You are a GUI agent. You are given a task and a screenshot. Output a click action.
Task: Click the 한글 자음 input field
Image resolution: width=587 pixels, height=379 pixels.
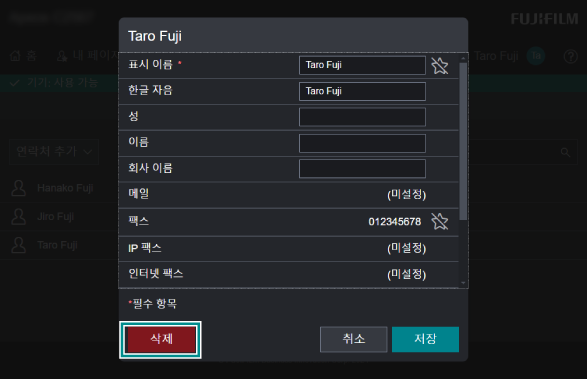pos(362,91)
